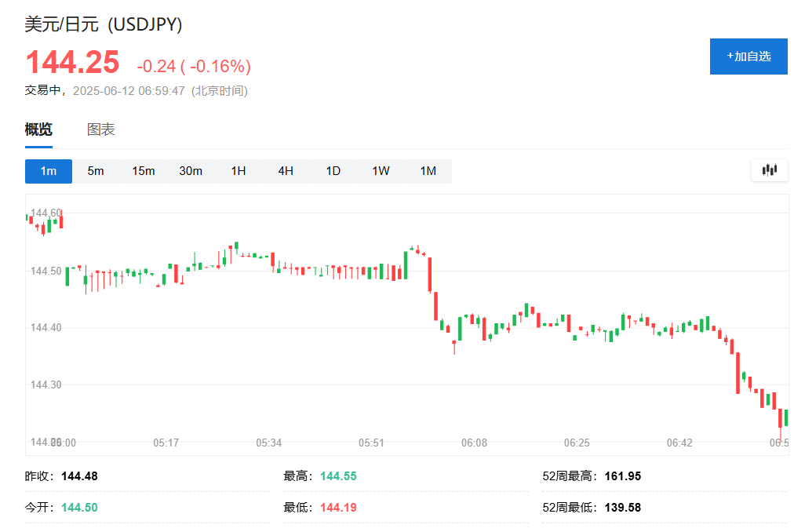Viewport: 805px width, 532px height.
Task: Click the 05:51 time axis label
Action: pyautogui.click(x=371, y=443)
